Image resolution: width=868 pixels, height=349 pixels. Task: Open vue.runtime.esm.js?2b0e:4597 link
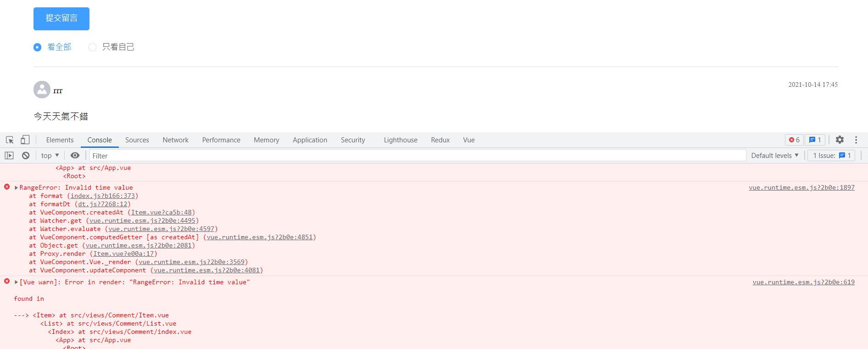point(161,229)
